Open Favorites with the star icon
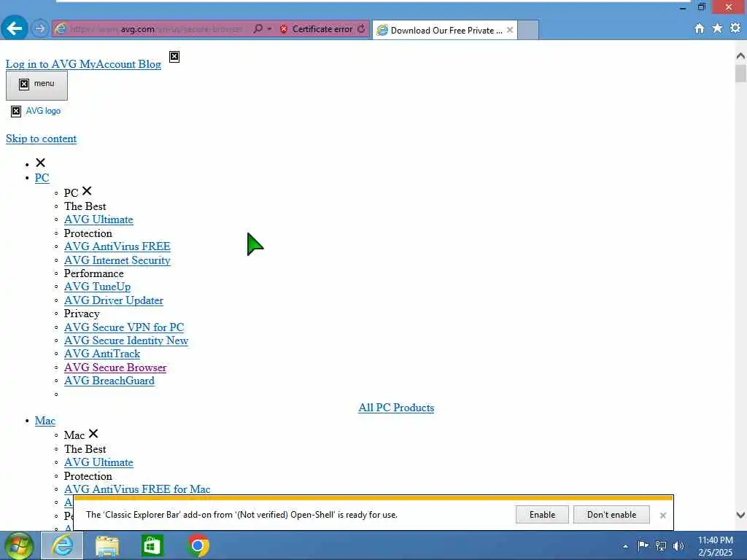The height and width of the screenshot is (560, 747). coord(717,28)
